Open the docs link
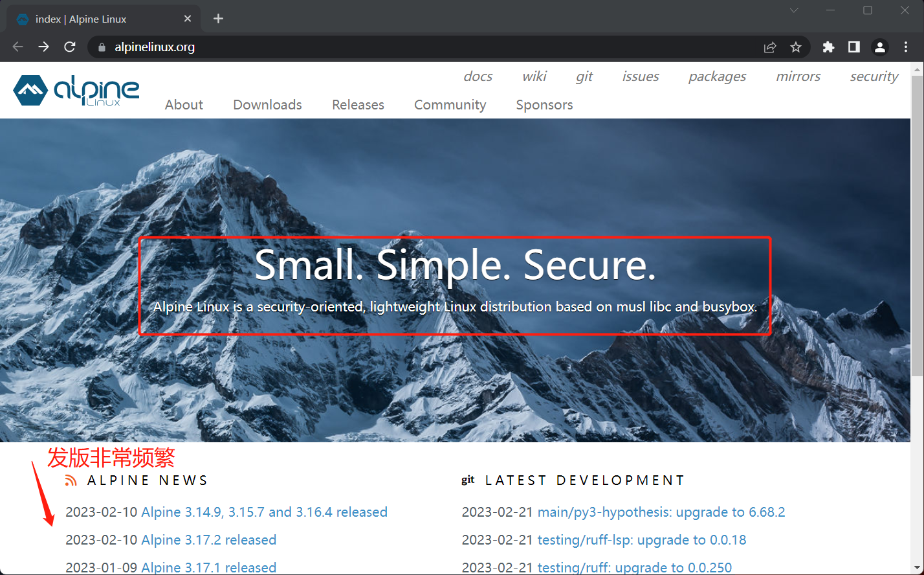This screenshot has height=575, width=924. click(x=478, y=76)
